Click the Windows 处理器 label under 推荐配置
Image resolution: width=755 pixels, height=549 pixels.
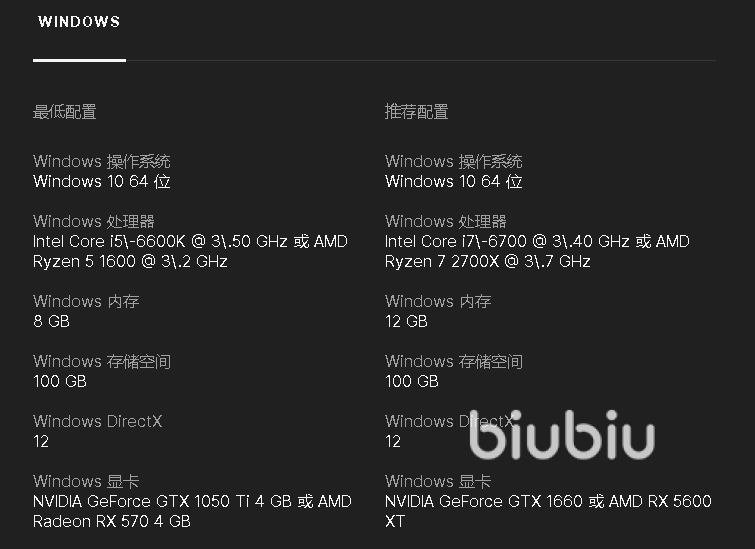click(x=446, y=221)
